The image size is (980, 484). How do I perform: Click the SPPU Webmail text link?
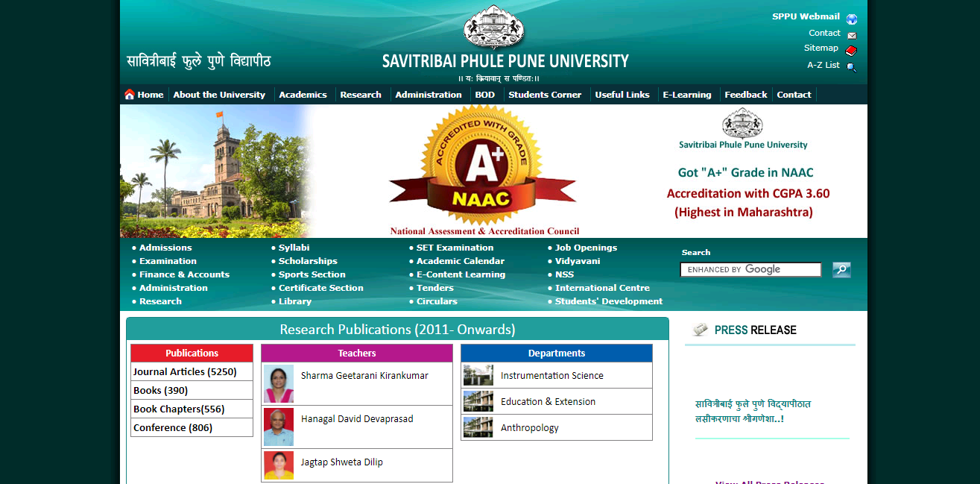click(806, 16)
